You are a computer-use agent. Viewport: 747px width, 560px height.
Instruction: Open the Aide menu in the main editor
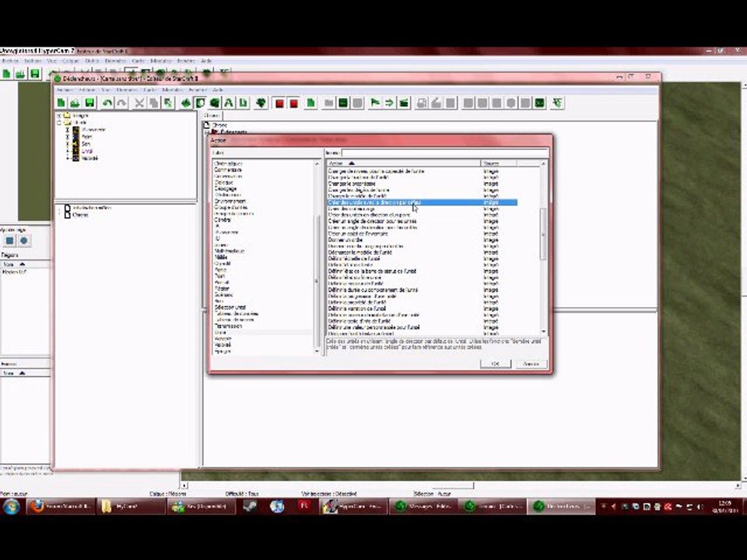[x=206, y=61]
